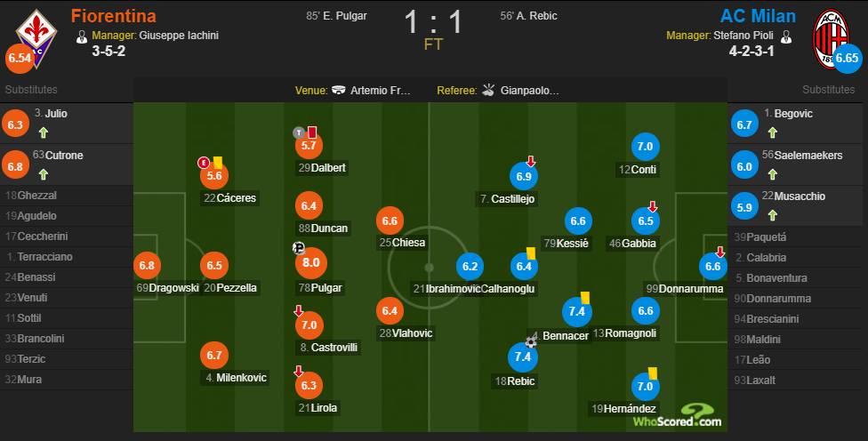Click the stadium icon beside Venue
The width and height of the screenshot is (868, 441).
pyautogui.click(x=339, y=91)
